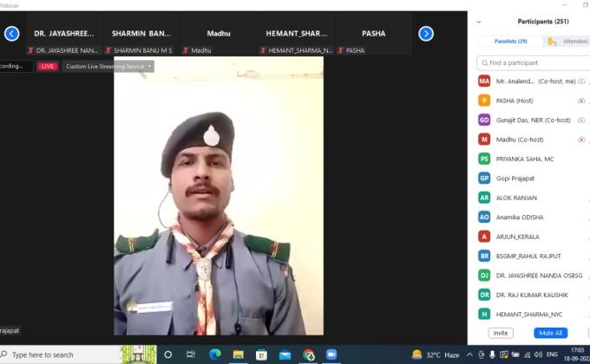Collapse the Participants panel using the chevron
The width and height of the screenshot is (590, 364).
click(x=479, y=22)
